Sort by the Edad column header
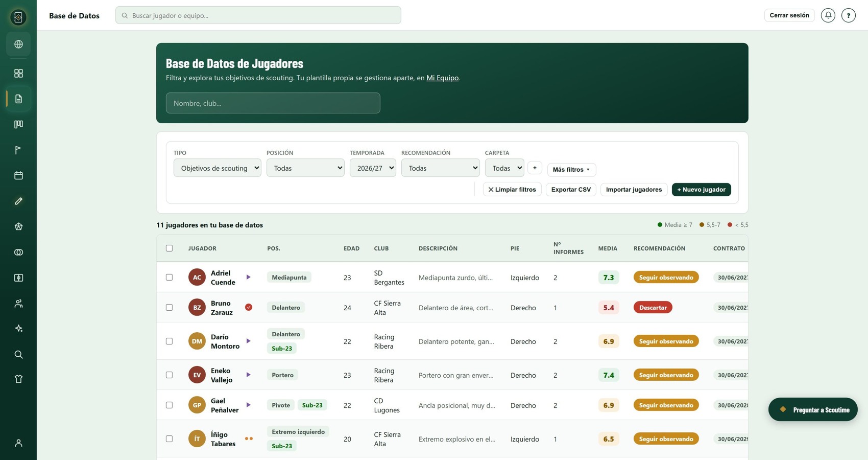This screenshot has height=460, width=868. click(351, 248)
